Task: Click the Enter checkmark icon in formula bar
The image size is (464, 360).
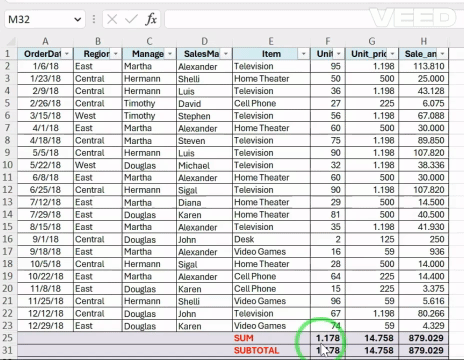Action: [131, 19]
